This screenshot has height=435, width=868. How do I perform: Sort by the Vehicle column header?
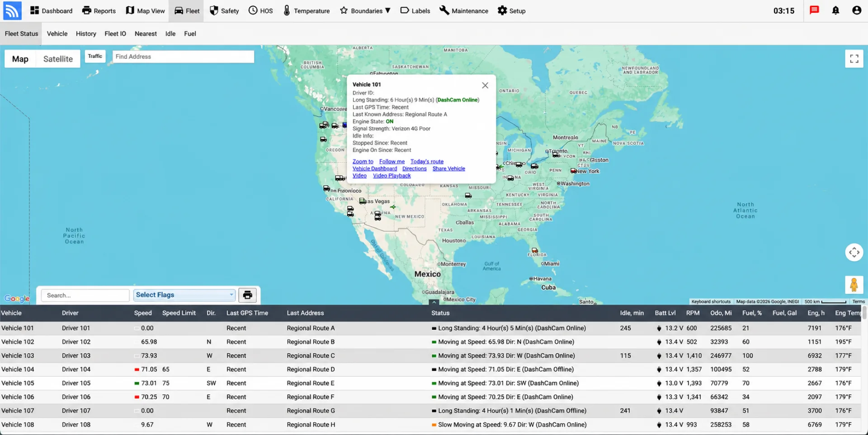(11, 313)
